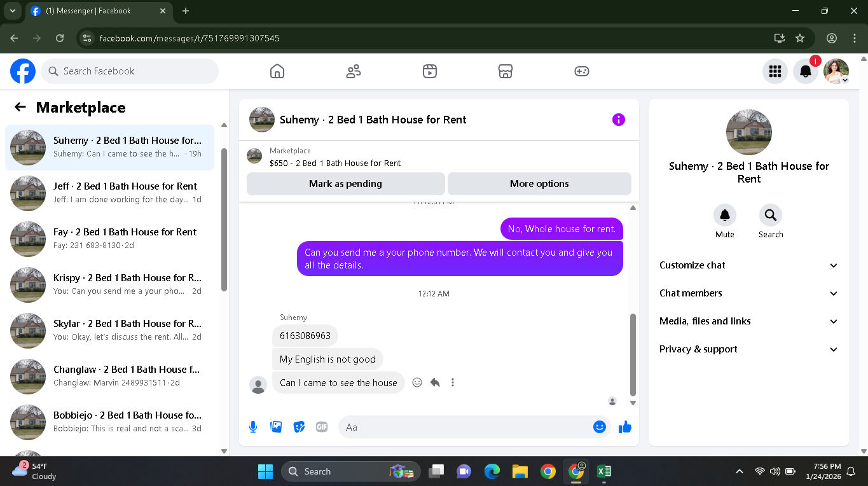Open Chrome tab search dropdown arrow
This screenshot has height=486, width=868.
(11, 11)
